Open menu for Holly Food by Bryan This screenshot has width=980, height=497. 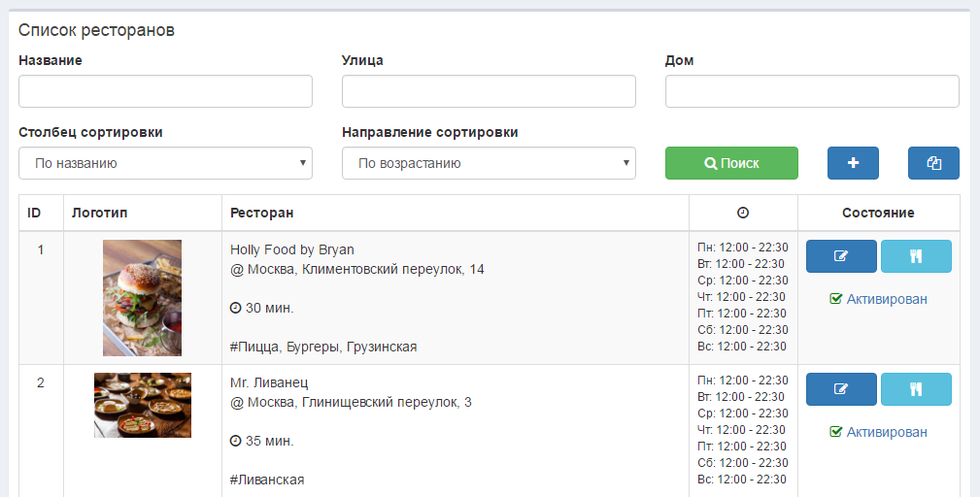916,256
